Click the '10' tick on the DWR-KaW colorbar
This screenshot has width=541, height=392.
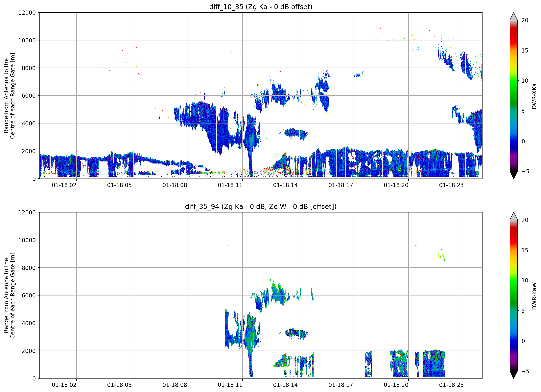click(525, 281)
